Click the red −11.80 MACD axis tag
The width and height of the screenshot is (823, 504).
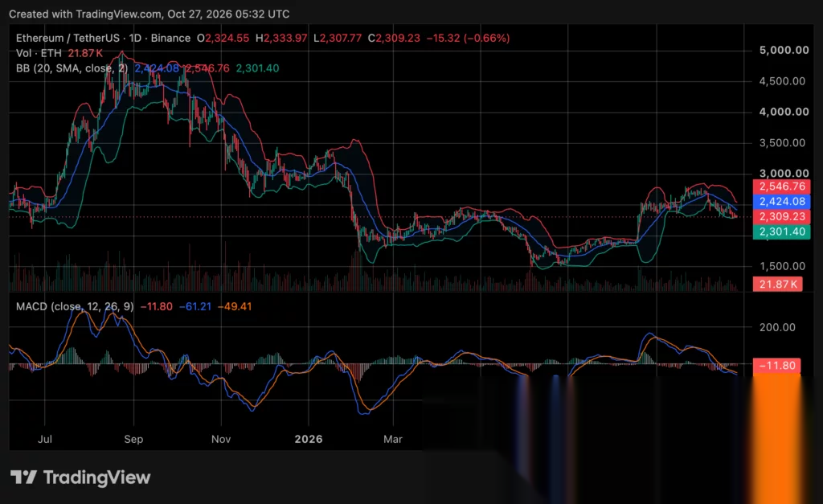tap(777, 366)
